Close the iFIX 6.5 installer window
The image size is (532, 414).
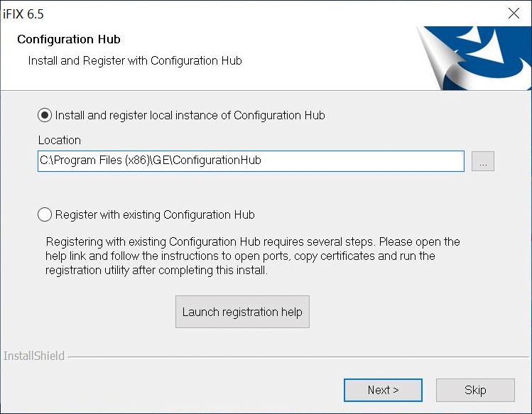coord(514,13)
